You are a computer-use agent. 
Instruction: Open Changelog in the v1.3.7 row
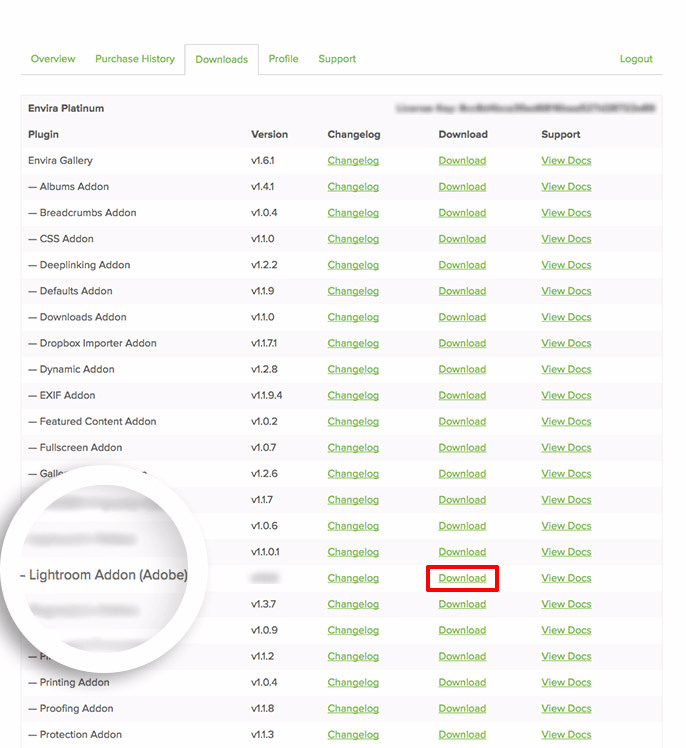click(x=353, y=604)
